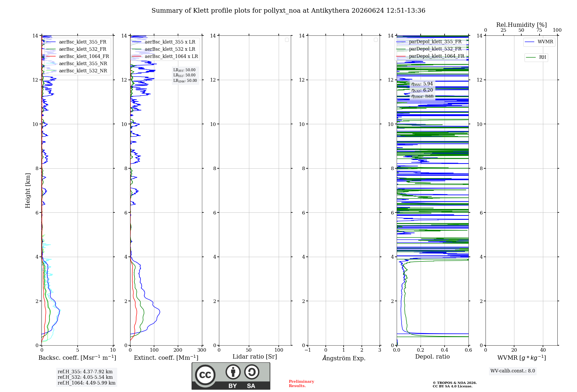The image size is (577, 392).
Task: Click legend entry aerBsc_klett_532 x LR
Action: point(164,49)
